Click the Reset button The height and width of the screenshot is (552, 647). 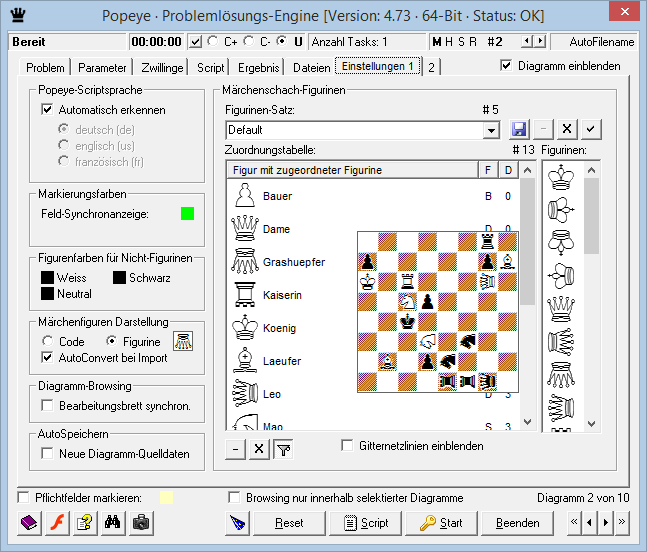tap(289, 523)
